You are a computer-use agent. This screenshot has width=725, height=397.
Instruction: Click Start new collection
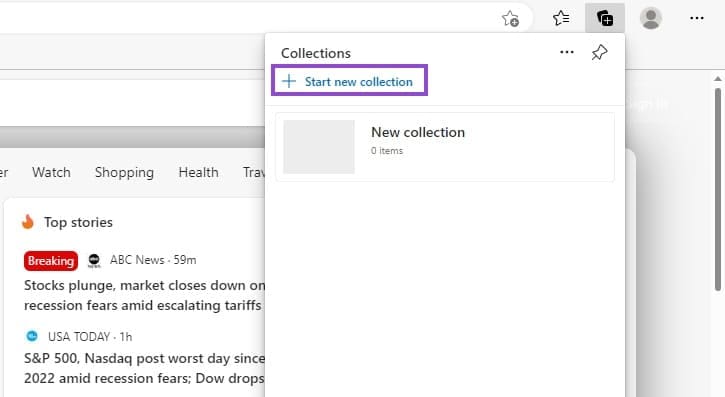[349, 81]
